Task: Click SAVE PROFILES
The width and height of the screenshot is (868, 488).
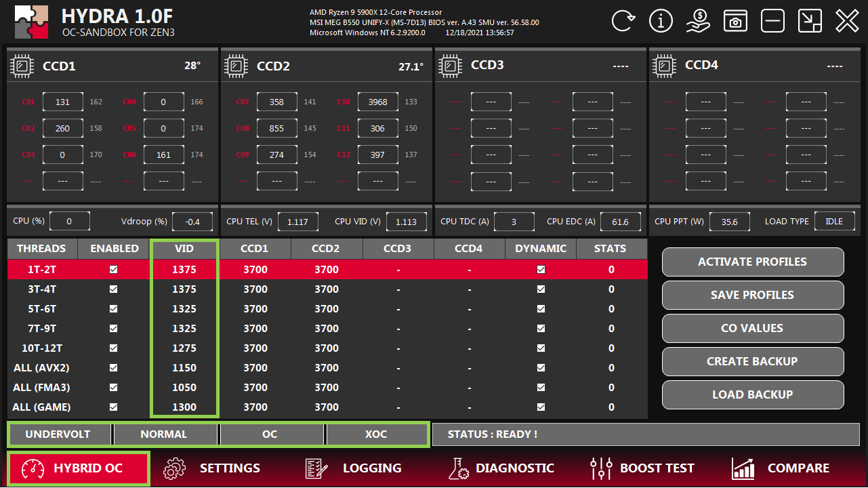Action: (753, 295)
